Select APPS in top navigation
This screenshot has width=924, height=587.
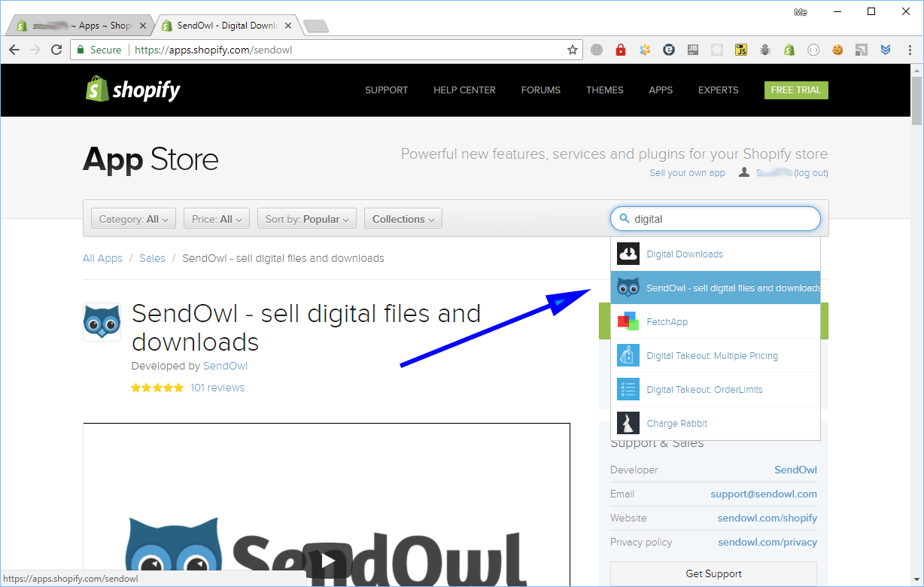(x=661, y=90)
